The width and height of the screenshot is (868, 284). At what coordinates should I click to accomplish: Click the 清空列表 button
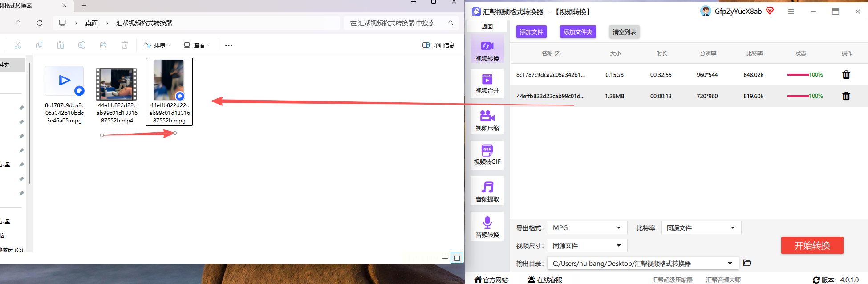click(x=625, y=32)
